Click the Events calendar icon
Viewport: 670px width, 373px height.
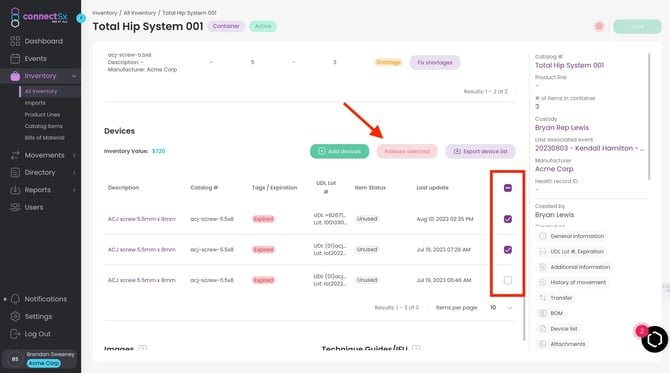click(x=15, y=59)
